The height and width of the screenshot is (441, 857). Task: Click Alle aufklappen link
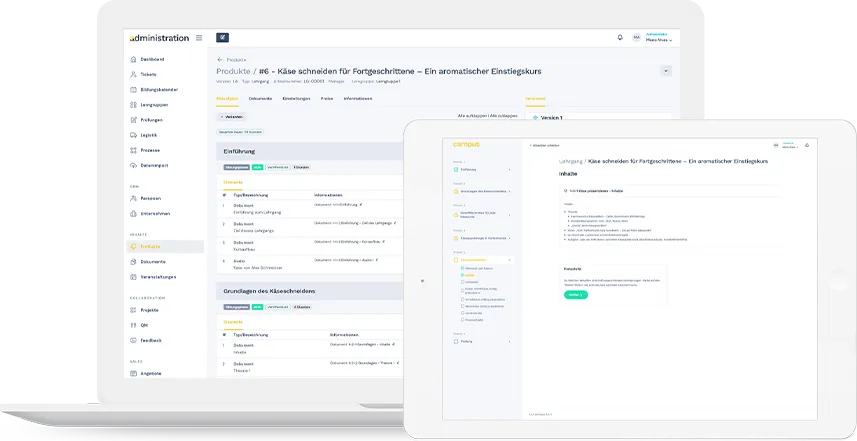[473, 116]
